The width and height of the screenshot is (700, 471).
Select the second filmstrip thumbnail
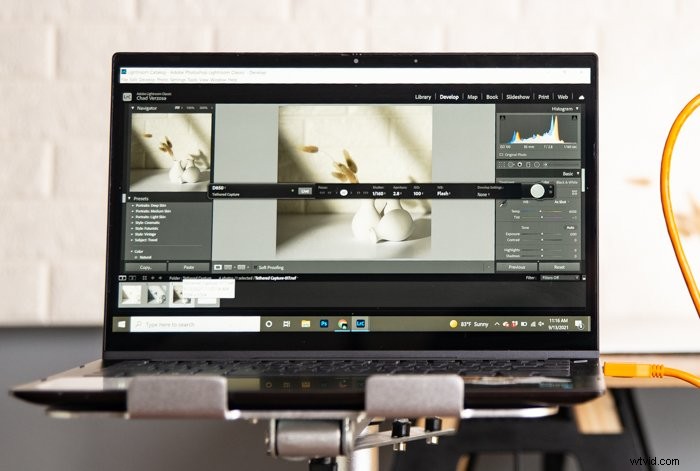[x=157, y=295]
